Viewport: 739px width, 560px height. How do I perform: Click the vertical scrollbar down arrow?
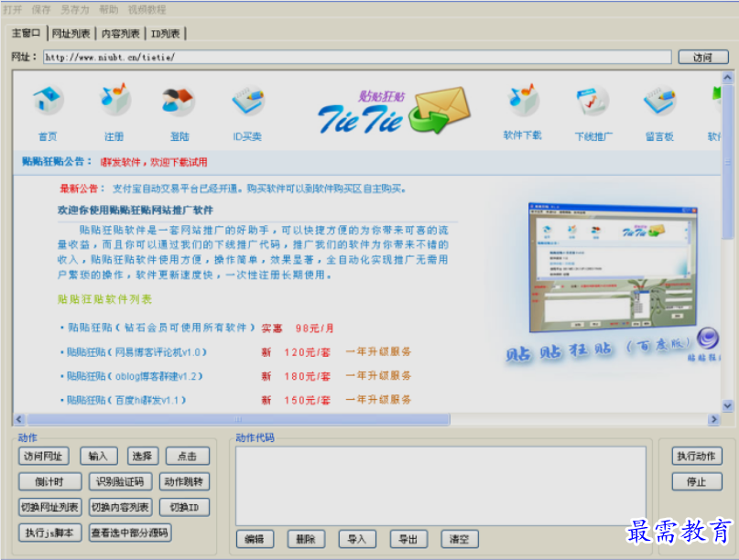pyautogui.click(x=727, y=405)
